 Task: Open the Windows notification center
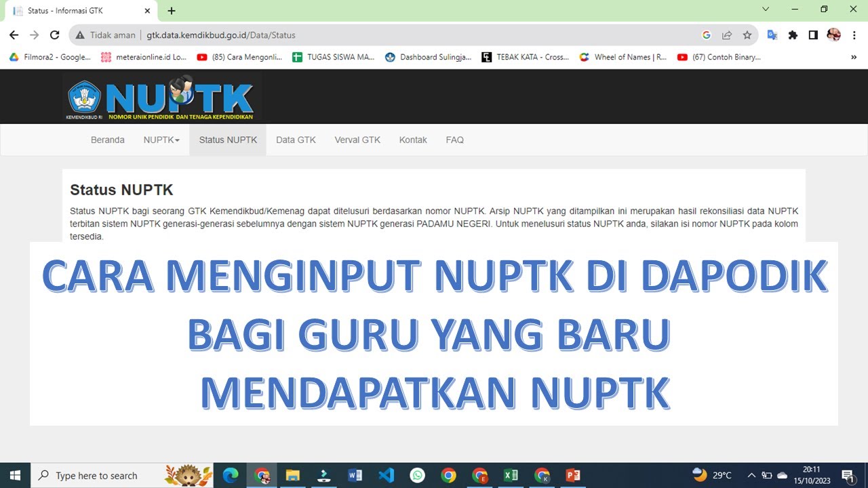pos(847,475)
